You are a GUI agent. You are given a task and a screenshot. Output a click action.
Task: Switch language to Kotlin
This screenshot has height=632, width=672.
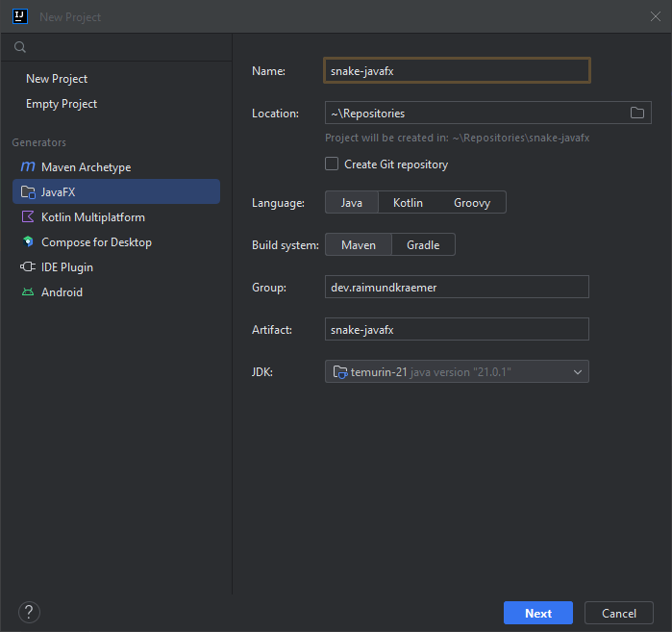(408, 203)
